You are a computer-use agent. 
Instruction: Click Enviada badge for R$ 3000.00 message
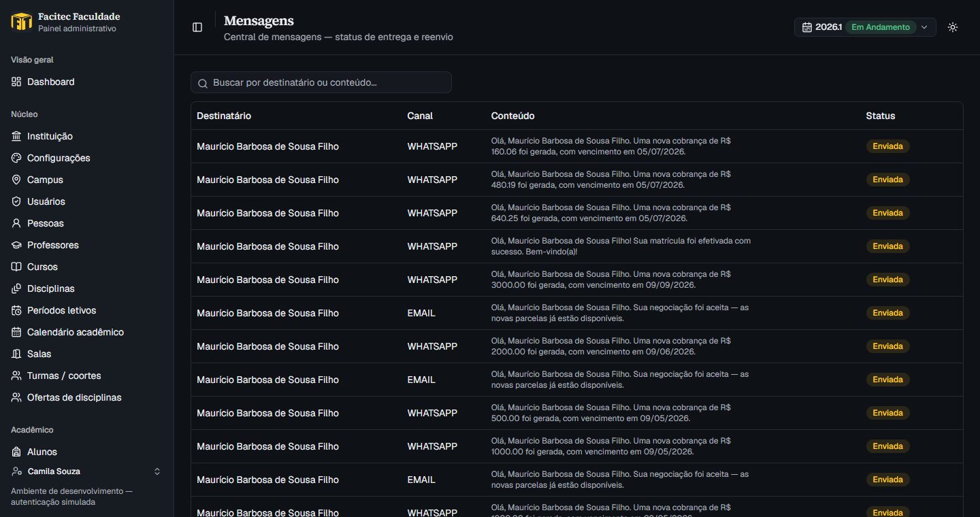point(887,280)
